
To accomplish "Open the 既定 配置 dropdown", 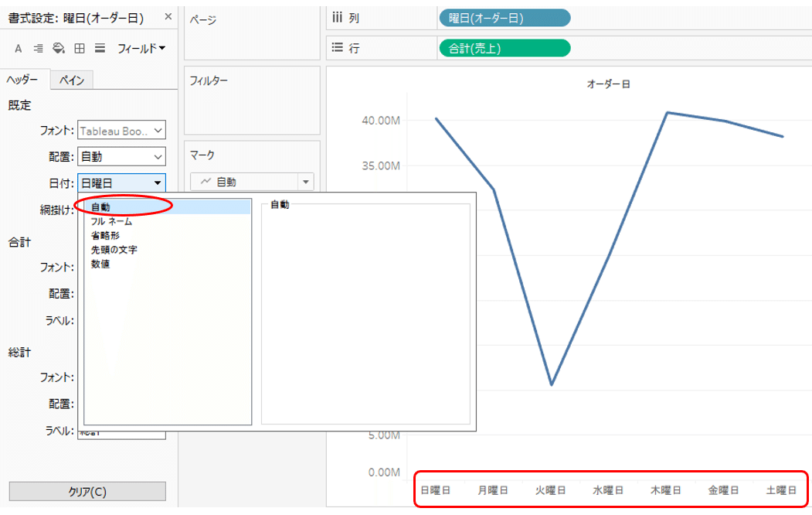I will pyautogui.click(x=122, y=156).
